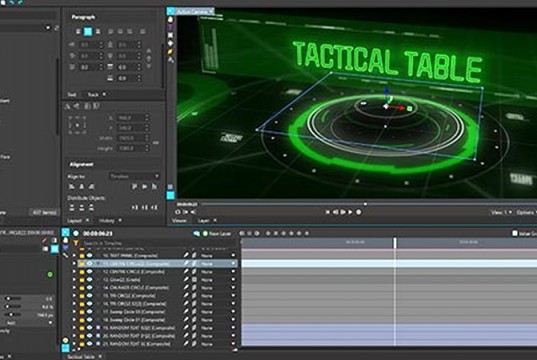Select the orange pen tool in the viewer toolbar
The image size is (537, 360).
coord(171,52)
